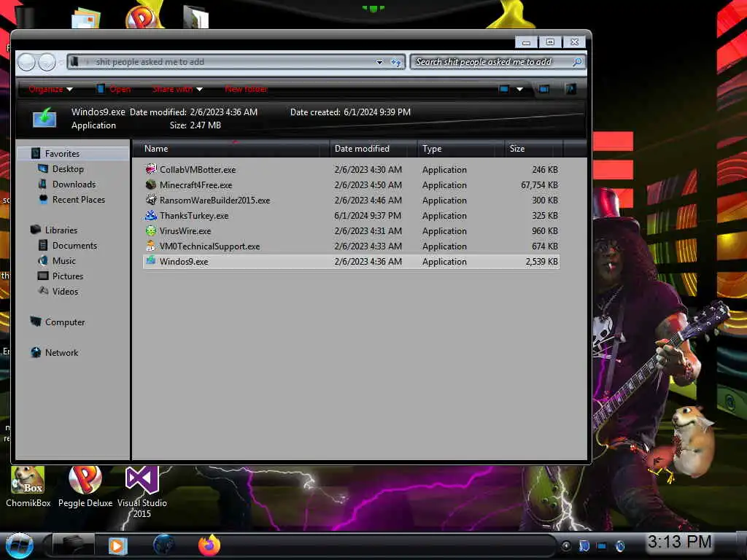Image resolution: width=747 pixels, height=560 pixels.
Task: Click the 3:13 PM taskbar clock
Action: (679, 542)
